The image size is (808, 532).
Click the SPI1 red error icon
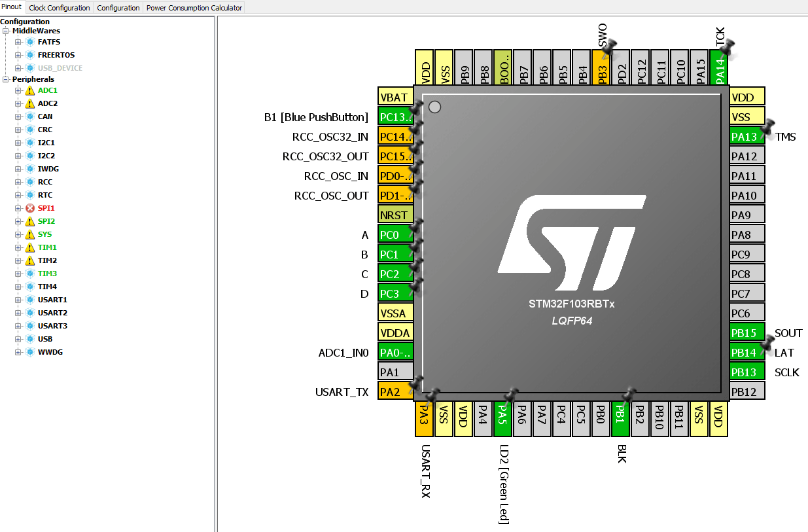tap(29, 208)
